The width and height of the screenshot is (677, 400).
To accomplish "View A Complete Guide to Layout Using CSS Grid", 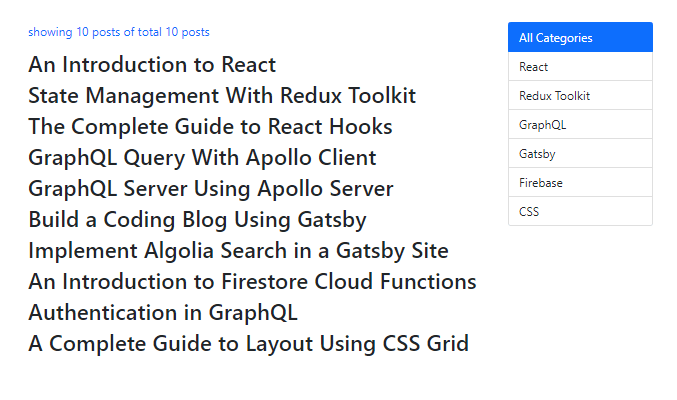I will 248,344.
